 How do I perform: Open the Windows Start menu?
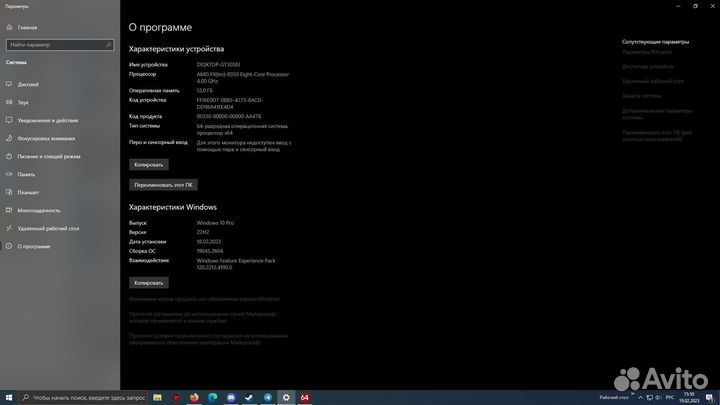9,398
